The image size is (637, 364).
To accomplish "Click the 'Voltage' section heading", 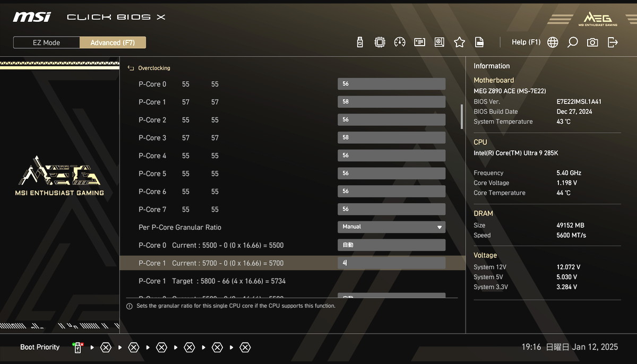I will click(x=485, y=256).
